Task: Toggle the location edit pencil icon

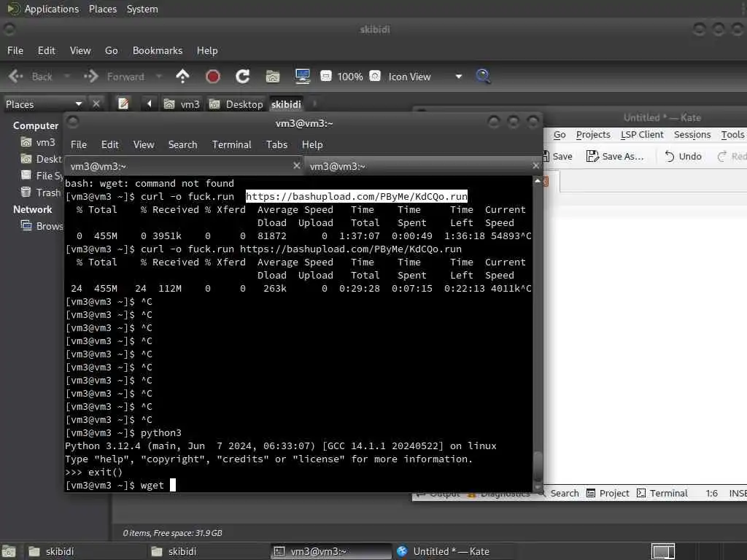Action: tap(123, 104)
